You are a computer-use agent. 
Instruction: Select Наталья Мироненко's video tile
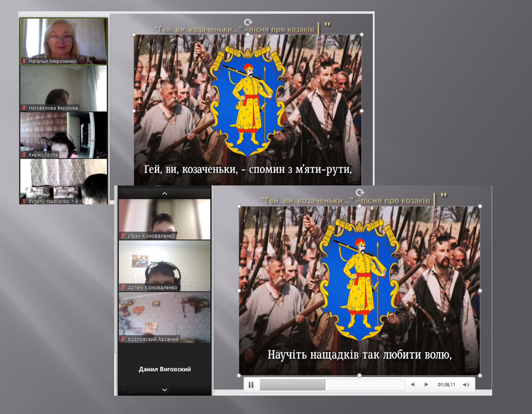[64, 42]
